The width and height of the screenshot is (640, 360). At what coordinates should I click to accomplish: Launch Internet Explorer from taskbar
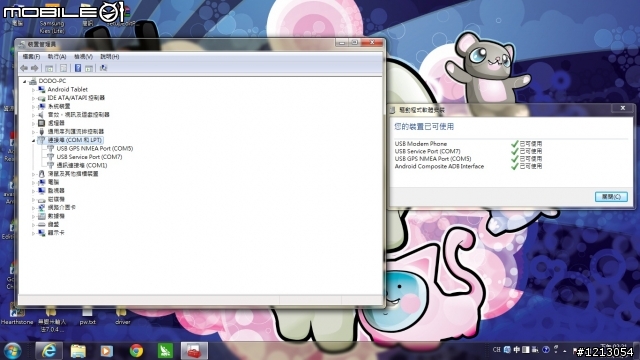pos(49,351)
